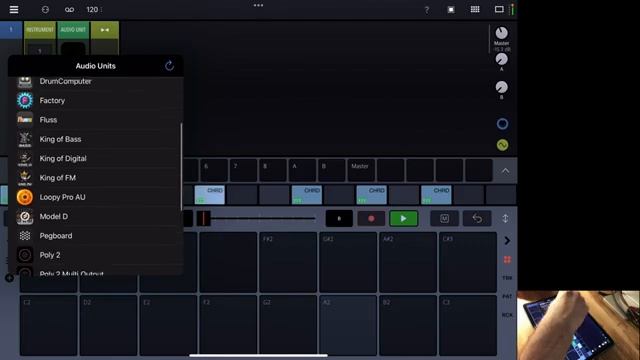Collapse the module with arrows header

[x=105, y=30]
